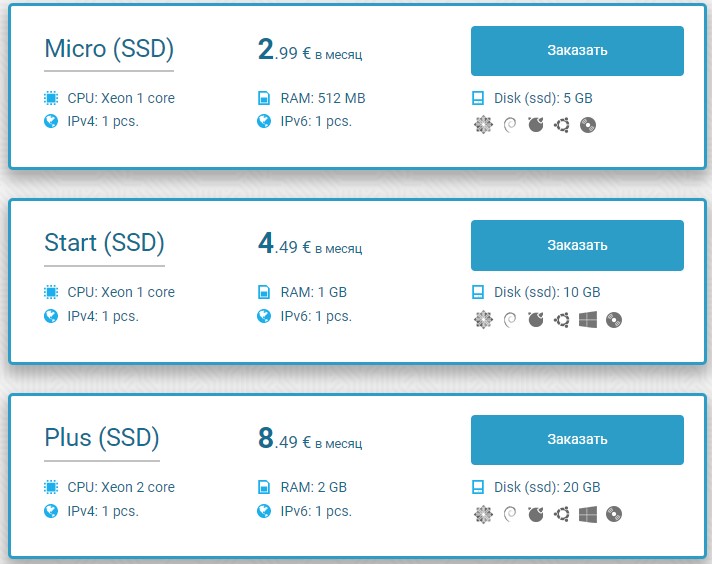
Task: Click the FreeBSD icon in Plus (SSD) plan
Action: pos(536,514)
